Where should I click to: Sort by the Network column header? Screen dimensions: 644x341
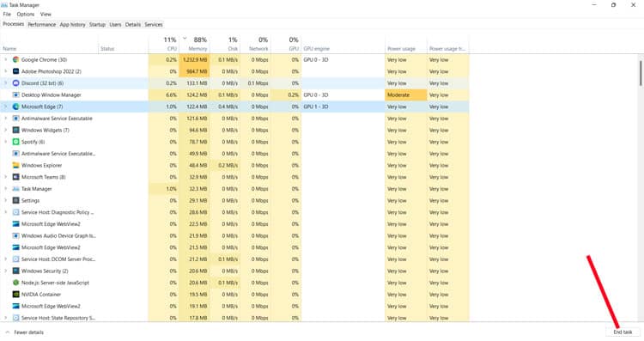pos(256,45)
